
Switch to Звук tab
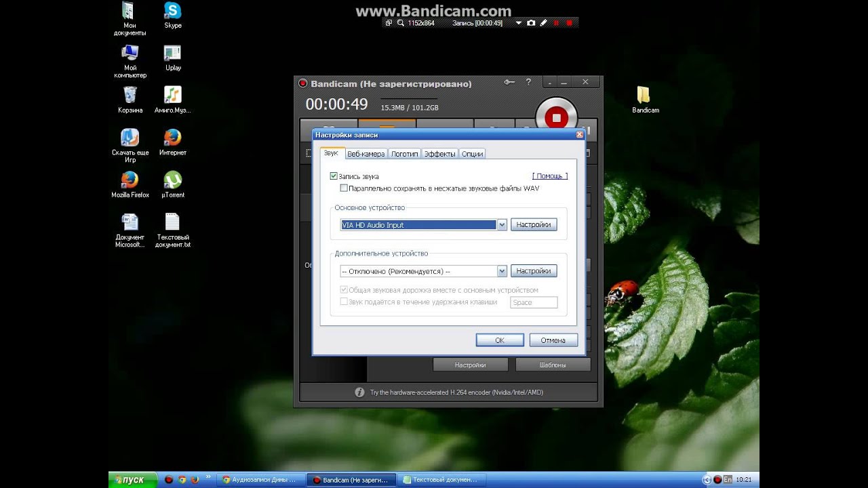(331, 153)
